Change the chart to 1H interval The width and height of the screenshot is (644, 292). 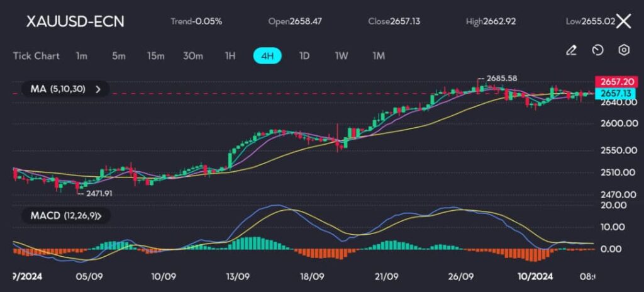coord(230,56)
